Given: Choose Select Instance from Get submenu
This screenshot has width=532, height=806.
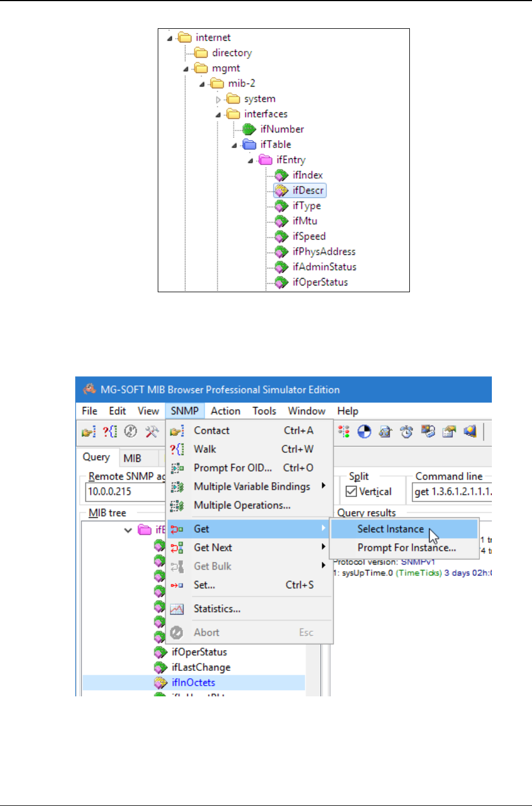Looking at the screenshot, I should tap(404, 529).
